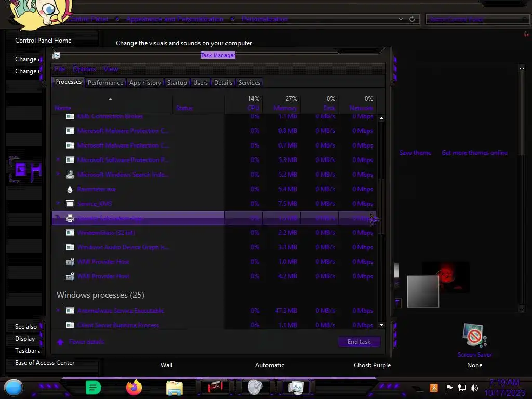Open File Explorer from the taskbar
532x399 pixels.
[x=175, y=388]
